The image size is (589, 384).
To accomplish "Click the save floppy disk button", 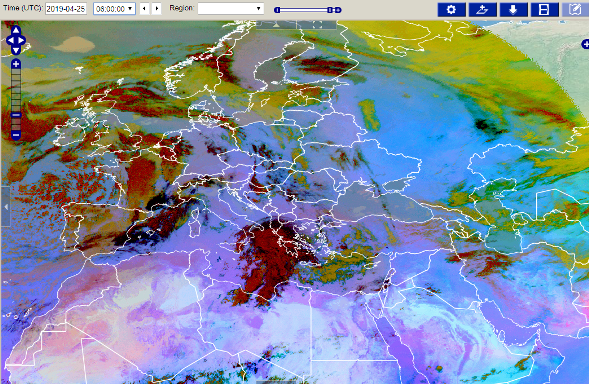I will [544, 9].
